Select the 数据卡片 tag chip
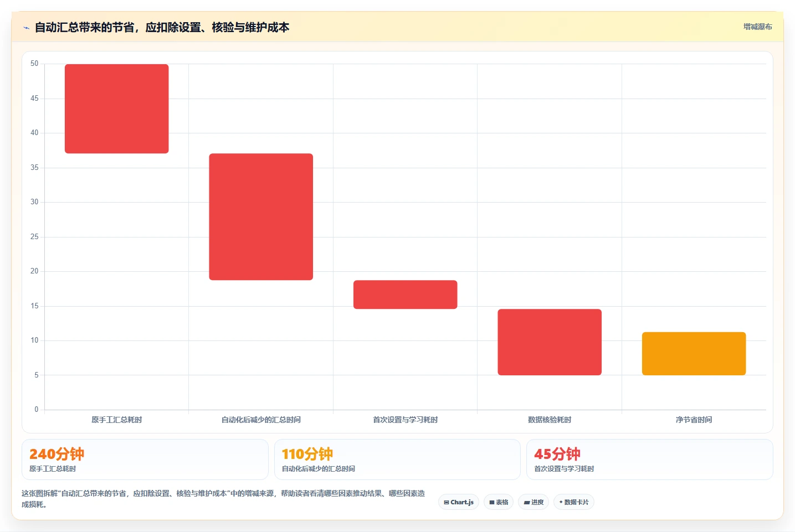 (x=574, y=502)
